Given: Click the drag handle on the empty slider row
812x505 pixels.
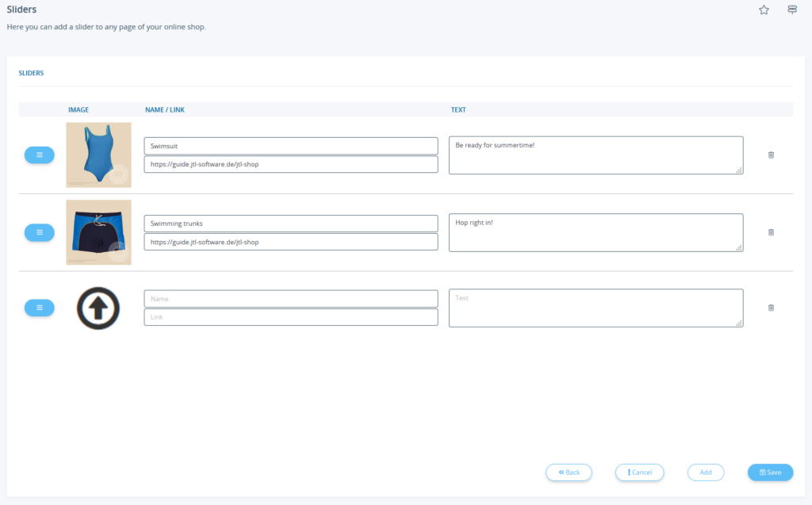Looking at the screenshot, I should [x=39, y=308].
